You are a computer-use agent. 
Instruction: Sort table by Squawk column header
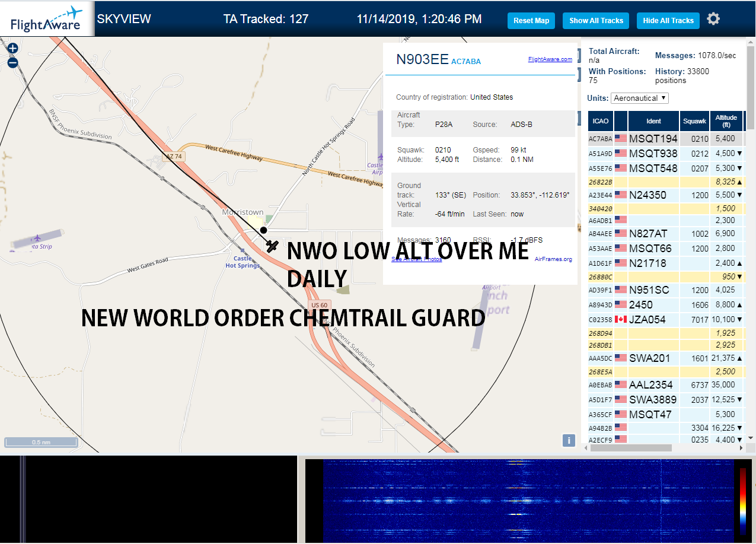[x=695, y=121]
